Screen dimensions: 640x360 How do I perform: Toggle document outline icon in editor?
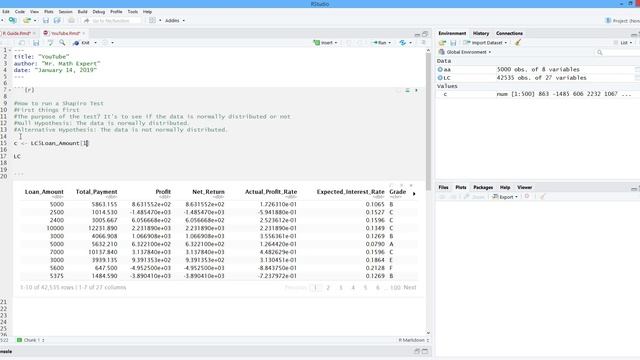(x=423, y=43)
